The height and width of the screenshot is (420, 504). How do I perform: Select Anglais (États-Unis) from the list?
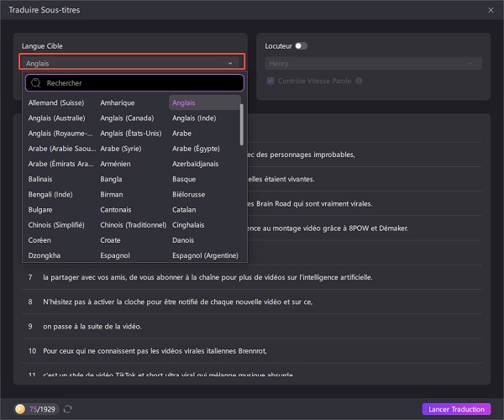point(130,133)
